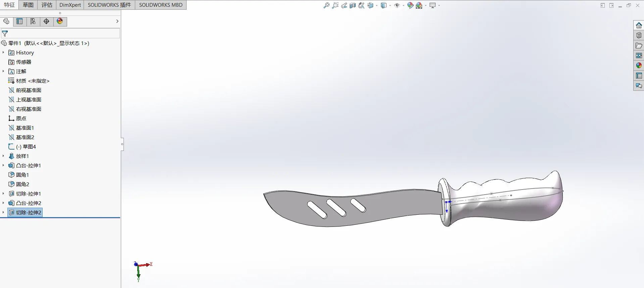Select the 零件1 root node
The height and width of the screenshot is (288, 644).
coord(45,43)
